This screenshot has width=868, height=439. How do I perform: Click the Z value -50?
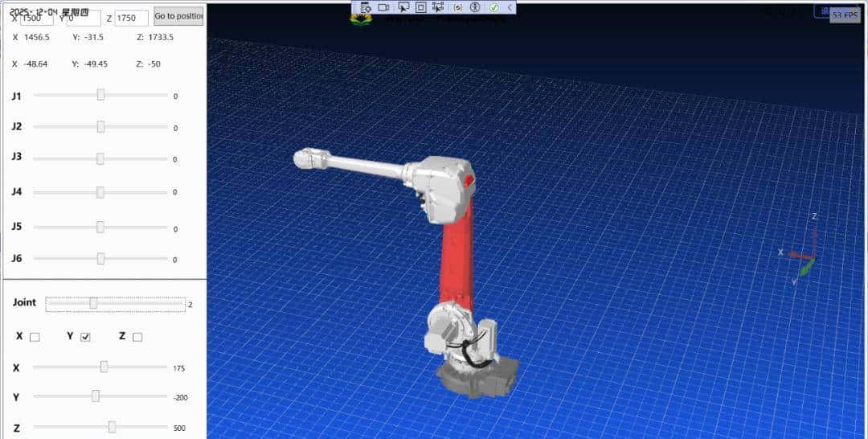(154, 64)
